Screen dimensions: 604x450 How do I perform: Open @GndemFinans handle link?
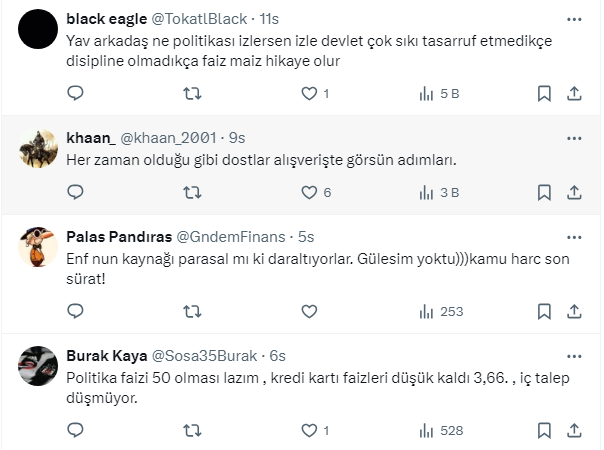click(x=230, y=237)
